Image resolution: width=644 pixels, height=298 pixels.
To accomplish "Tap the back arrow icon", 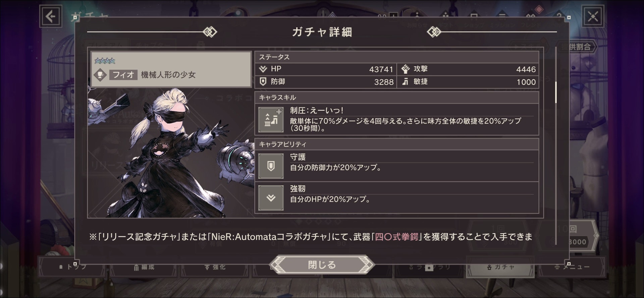I will pos(51,16).
